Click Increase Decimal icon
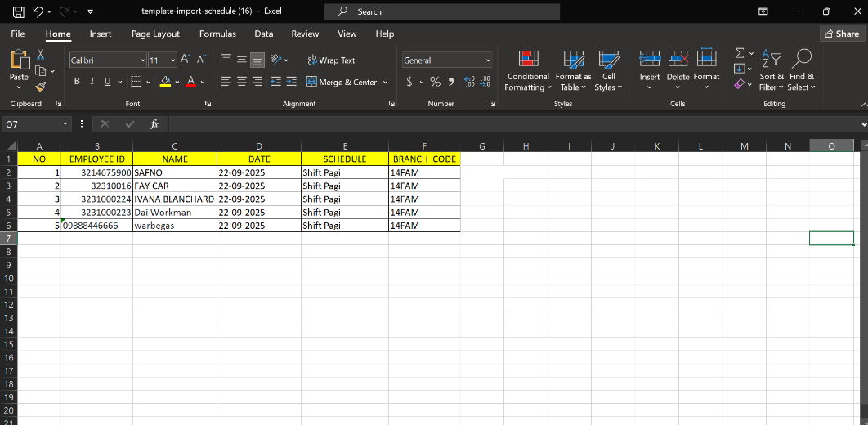Screen dimensions: 868x425 (469, 82)
